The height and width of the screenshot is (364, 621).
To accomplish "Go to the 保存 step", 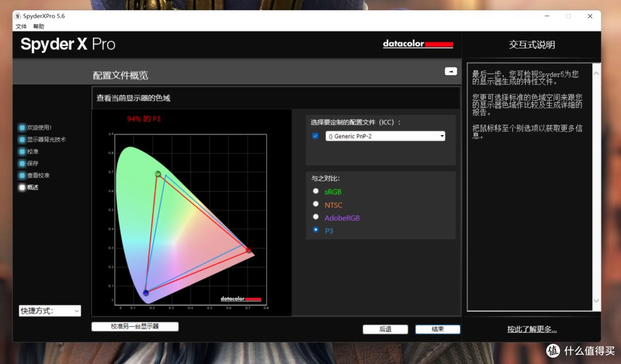I will (29, 163).
